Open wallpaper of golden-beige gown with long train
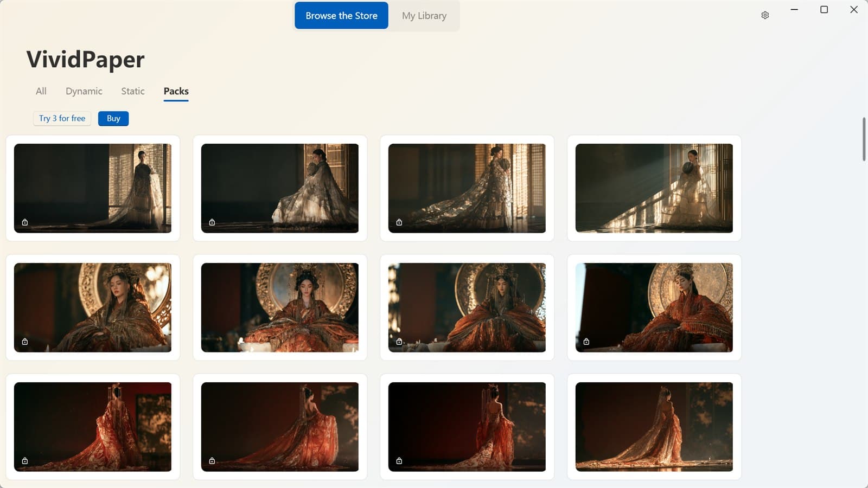 654,427
